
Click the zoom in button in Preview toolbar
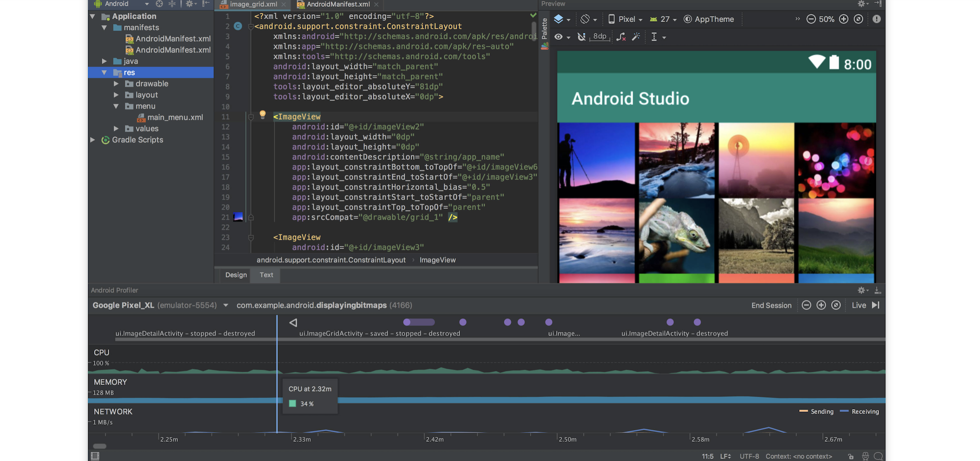tap(843, 19)
